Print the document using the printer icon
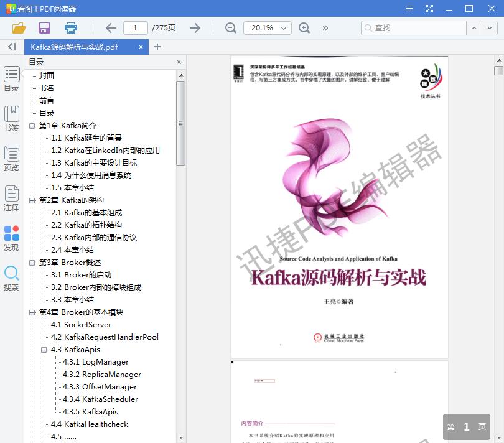This screenshot has height=443, width=504. coord(71,28)
